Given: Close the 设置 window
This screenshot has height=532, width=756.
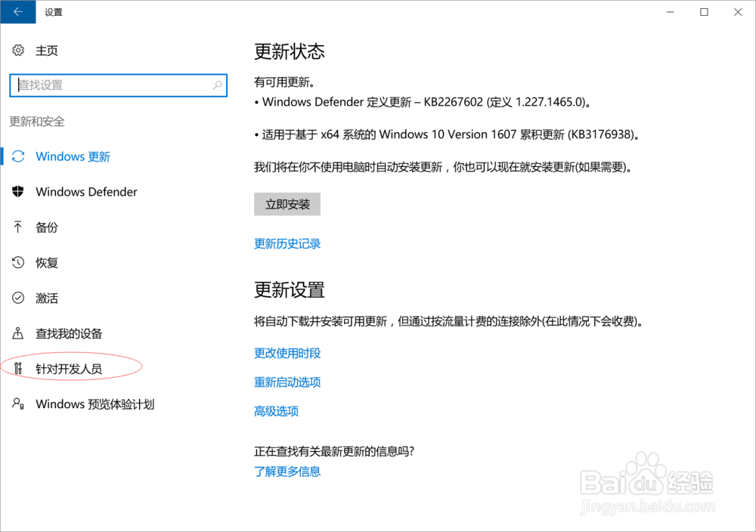Looking at the screenshot, I should click(x=738, y=11).
